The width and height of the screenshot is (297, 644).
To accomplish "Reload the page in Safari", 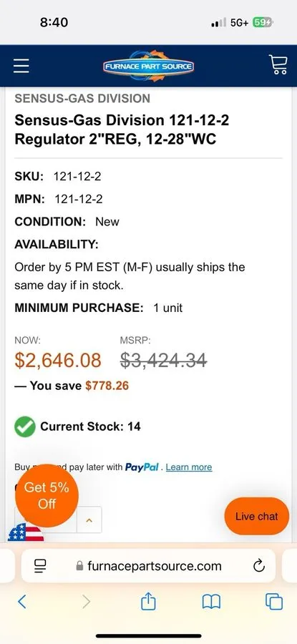I will point(259,566).
